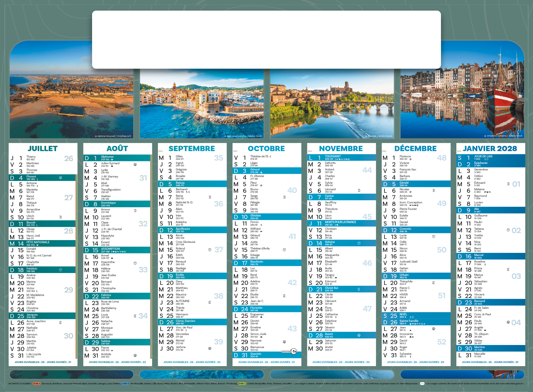Click moon icon next to Lucie, 13 December

433,236
